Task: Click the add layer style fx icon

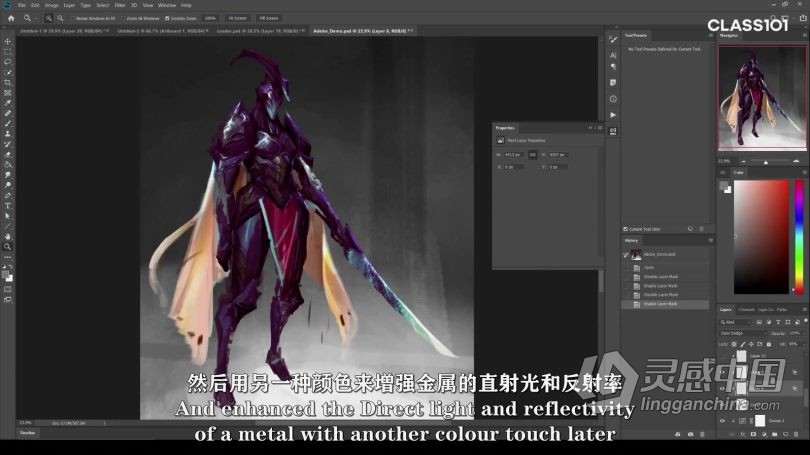Action: [742, 434]
